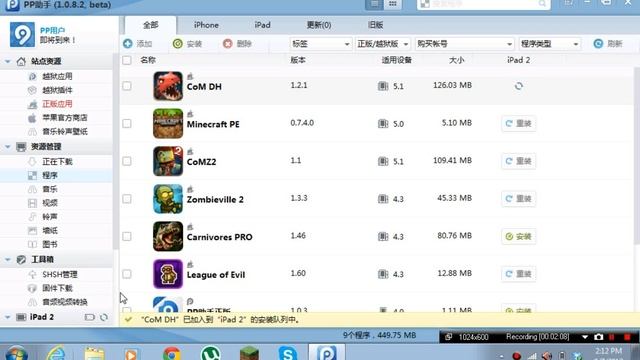
Task: Click the Minecraft PE app icon
Action: [168, 124]
